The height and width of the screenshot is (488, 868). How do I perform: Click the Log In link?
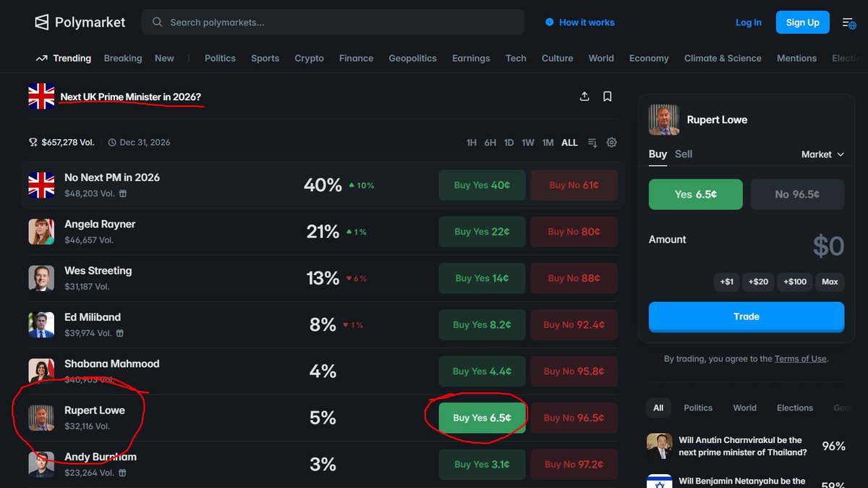coord(748,22)
